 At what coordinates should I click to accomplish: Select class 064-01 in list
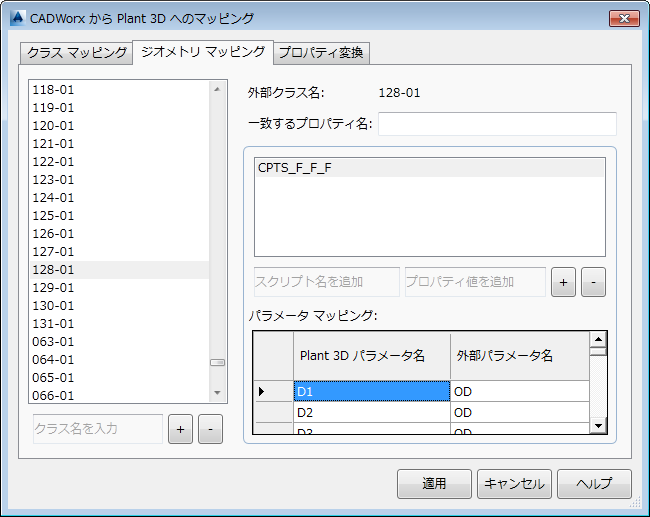[119, 360]
